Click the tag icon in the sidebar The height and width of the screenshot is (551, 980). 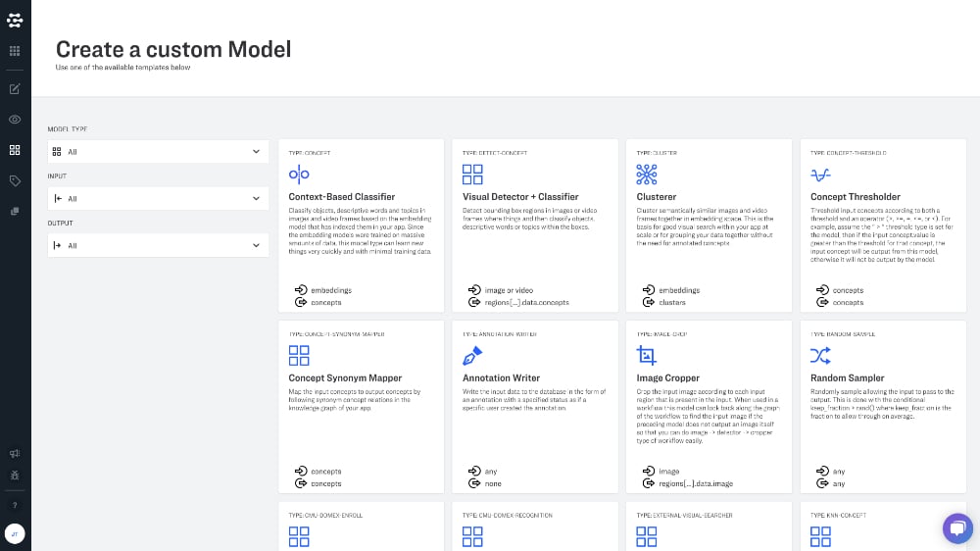pos(15,180)
